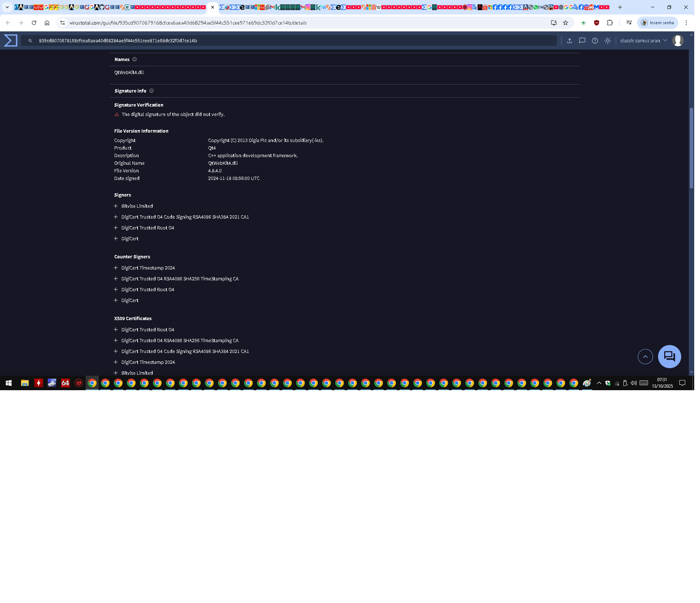The width and height of the screenshot is (700, 603).
Task: Click the VirusTotal sigma logo
Action: tap(10, 40)
